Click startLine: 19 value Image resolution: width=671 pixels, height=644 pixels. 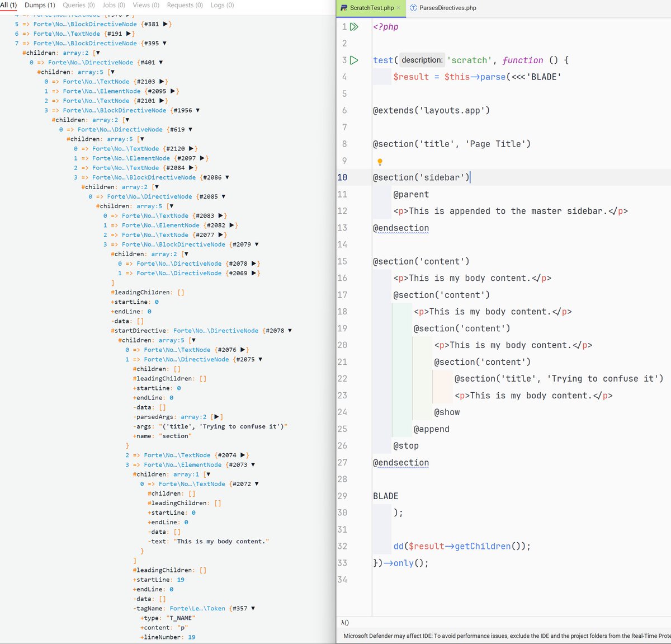(181, 580)
